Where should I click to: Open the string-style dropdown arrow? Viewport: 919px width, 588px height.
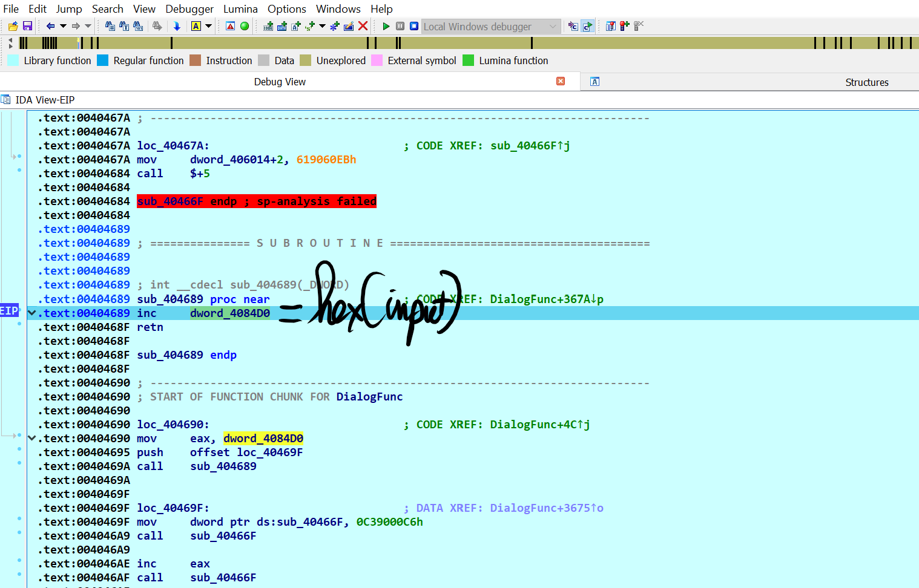[322, 26]
